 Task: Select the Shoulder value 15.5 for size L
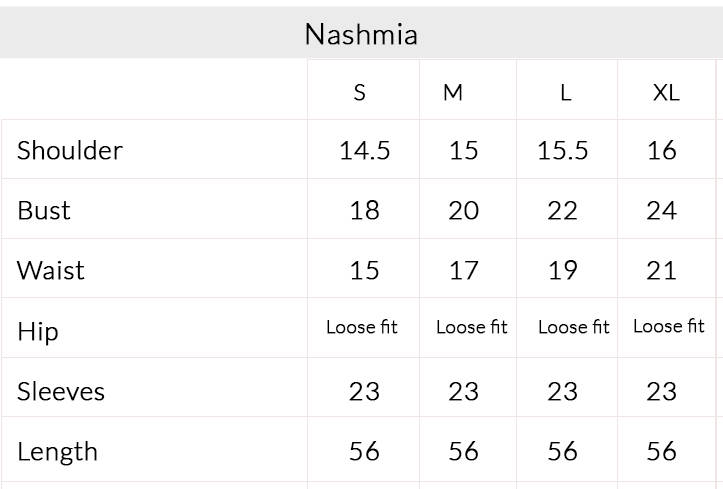click(x=563, y=150)
